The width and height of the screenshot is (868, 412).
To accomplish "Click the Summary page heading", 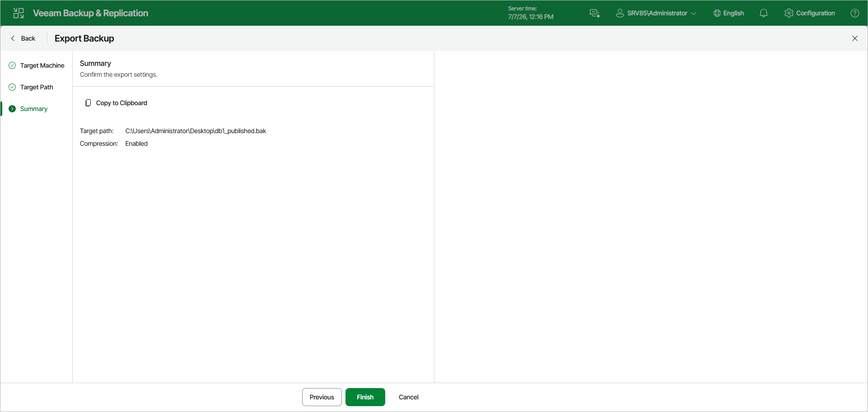I will 95,63.
